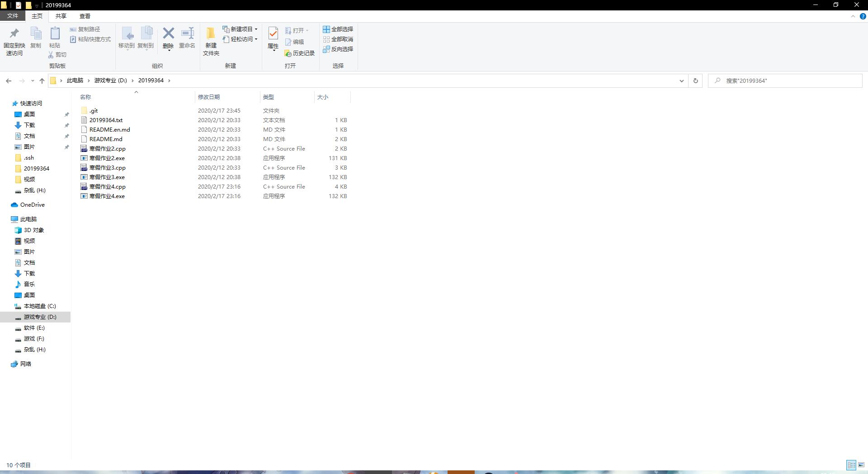The width and height of the screenshot is (868, 474).
Task: Sort files by Size column
Action: click(x=332, y=97)
